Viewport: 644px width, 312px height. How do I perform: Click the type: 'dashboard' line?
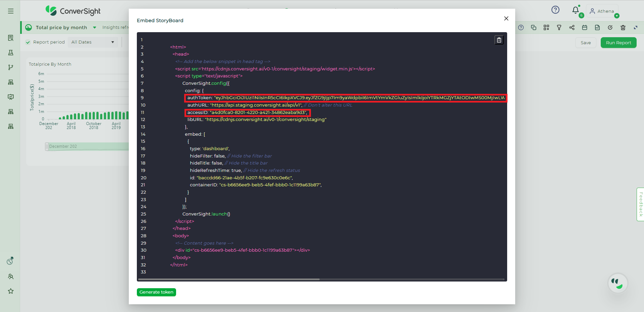(x=210, y=149)
